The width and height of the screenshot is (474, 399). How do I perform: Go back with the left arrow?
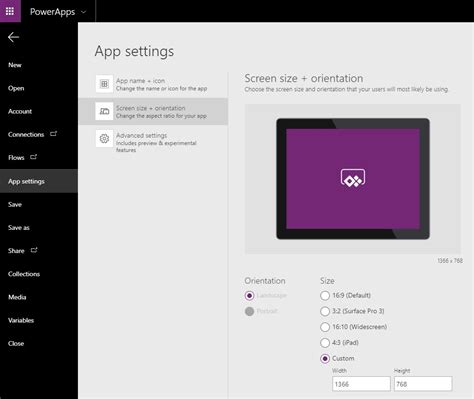13,37
